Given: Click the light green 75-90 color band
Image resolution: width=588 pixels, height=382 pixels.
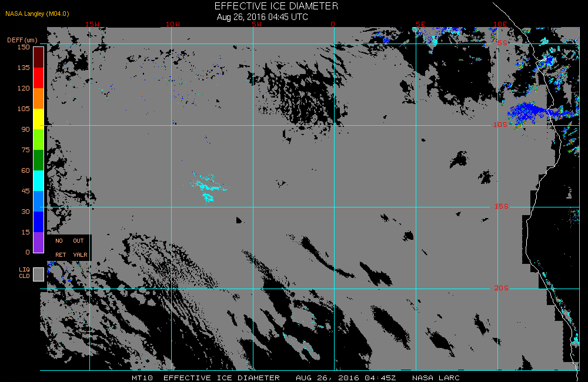Looking at the screenshot, I should [39, 140].
